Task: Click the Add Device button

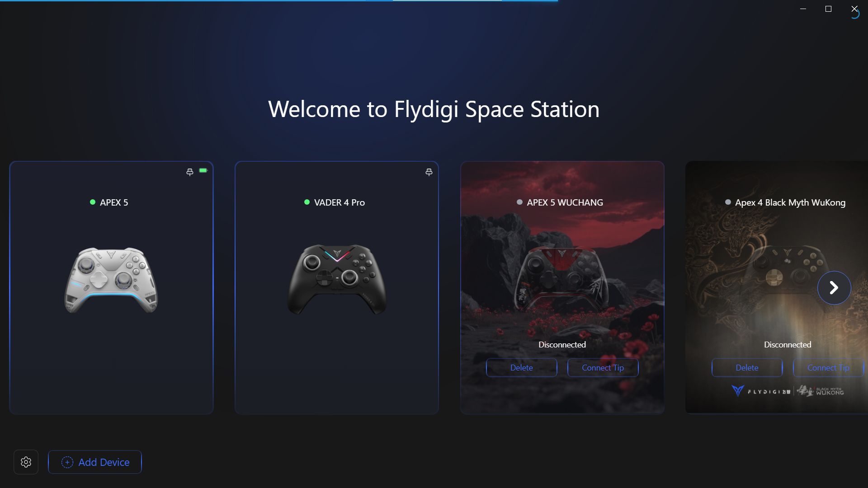Action: (95, 462)
